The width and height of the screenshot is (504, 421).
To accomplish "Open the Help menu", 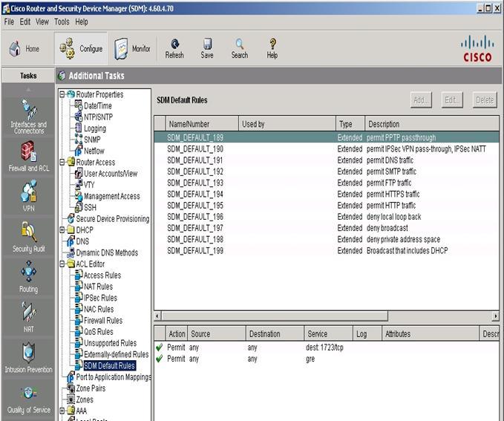I will pyautogui.click(x=82, y=22).
